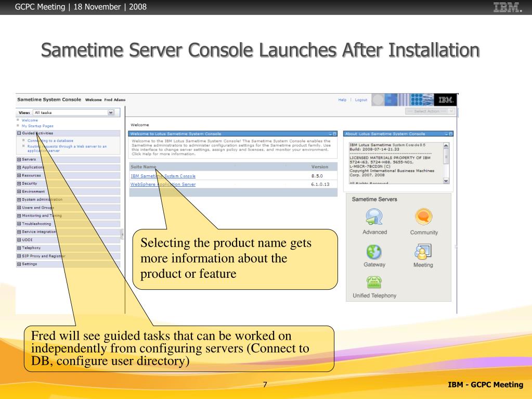This screenshot has width=532, height=399.
Task: Expand the System administration node
Action: 19,200
